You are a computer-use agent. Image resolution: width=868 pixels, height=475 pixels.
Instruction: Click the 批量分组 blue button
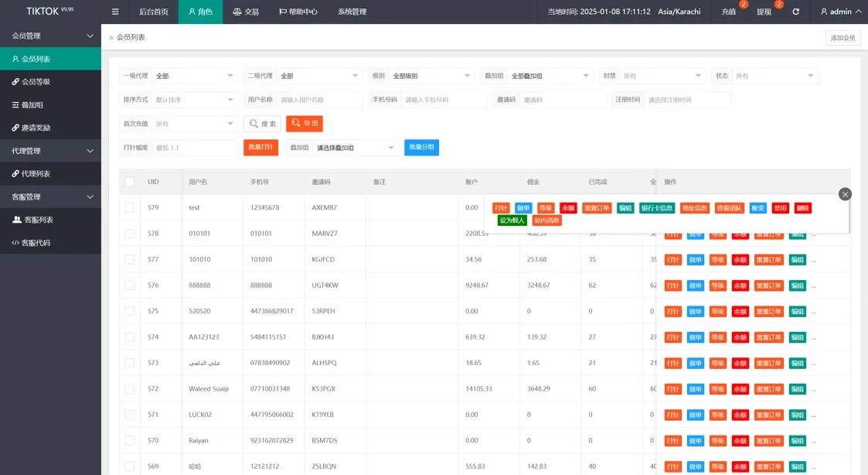click(421, 147)
